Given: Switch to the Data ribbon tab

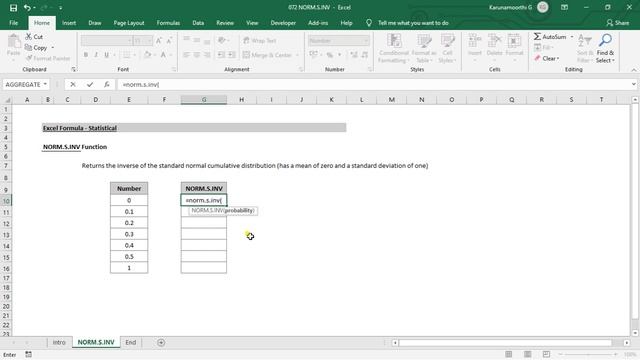Looking at the screenshot, I should (x=198, y=23).
